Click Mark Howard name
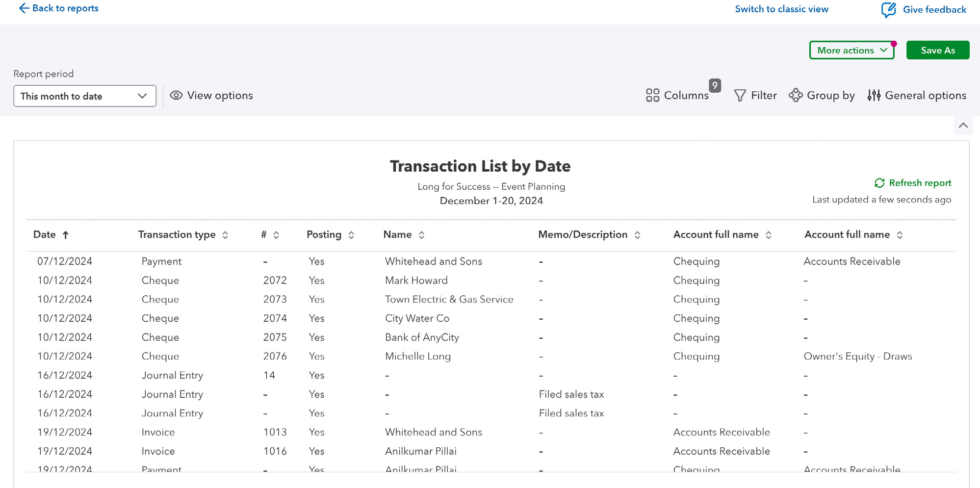 tap(416, 281)
